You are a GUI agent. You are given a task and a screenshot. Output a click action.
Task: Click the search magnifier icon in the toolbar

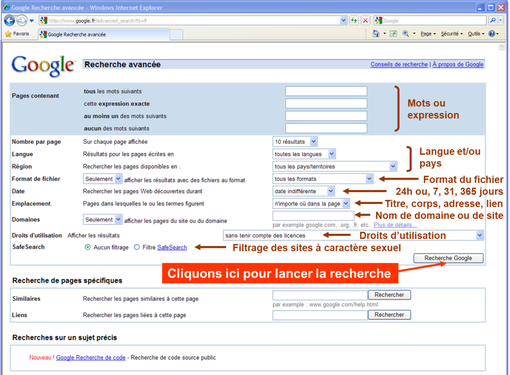point(493,20)
